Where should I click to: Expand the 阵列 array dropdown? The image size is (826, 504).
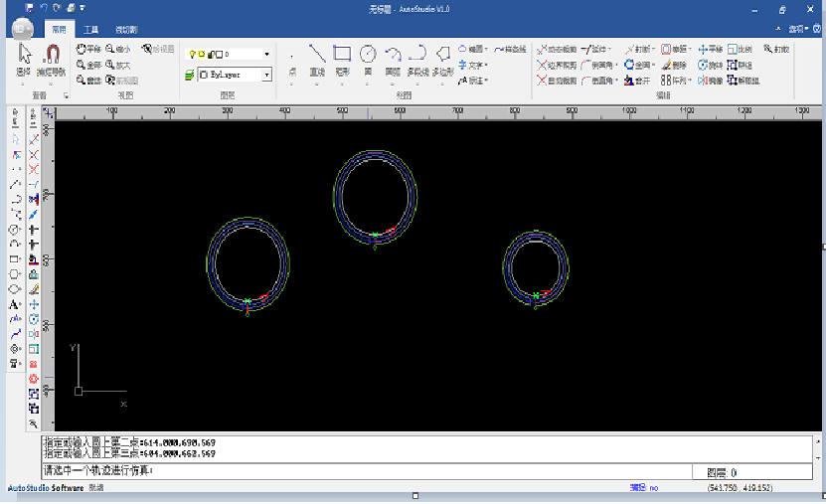690,81
